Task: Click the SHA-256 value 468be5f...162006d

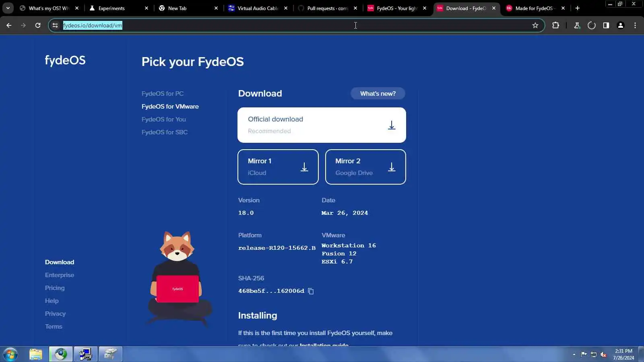Action: click(x=271, y=291)
